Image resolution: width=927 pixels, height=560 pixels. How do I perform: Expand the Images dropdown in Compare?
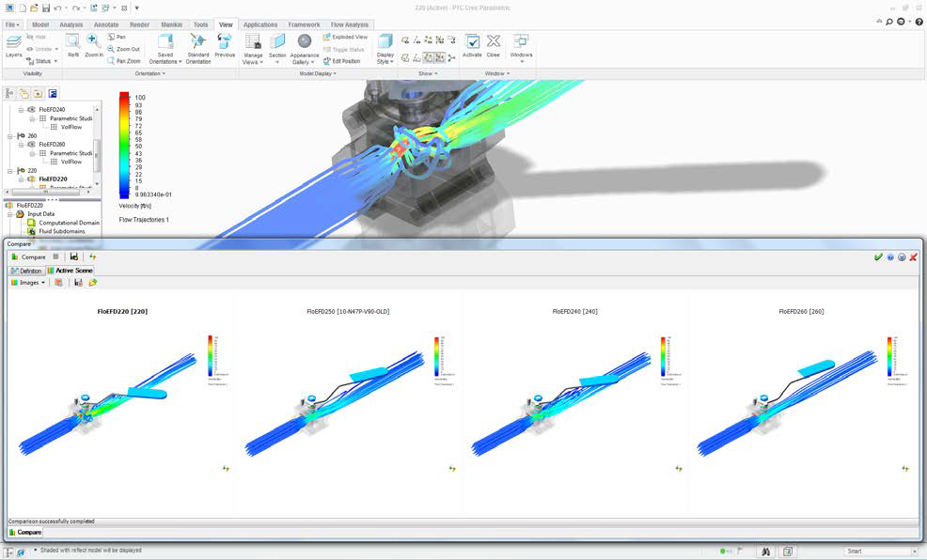[28, 282]
